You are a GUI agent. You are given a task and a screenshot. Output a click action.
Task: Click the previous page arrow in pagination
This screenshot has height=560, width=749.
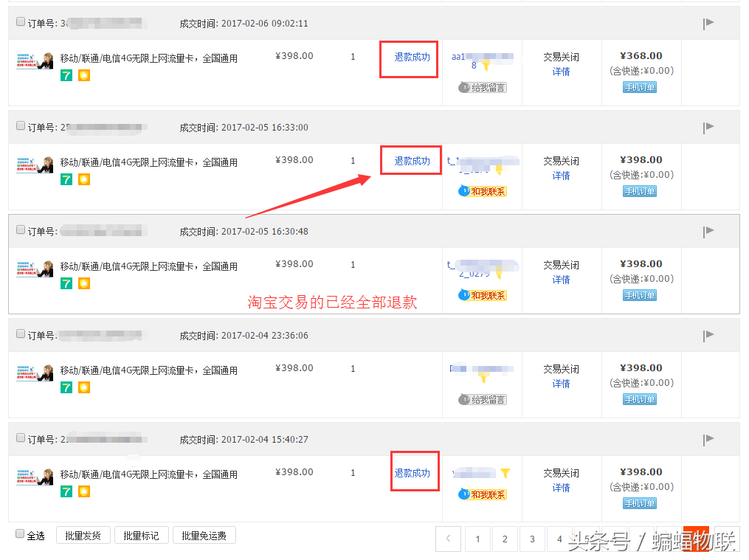point(448,539)
